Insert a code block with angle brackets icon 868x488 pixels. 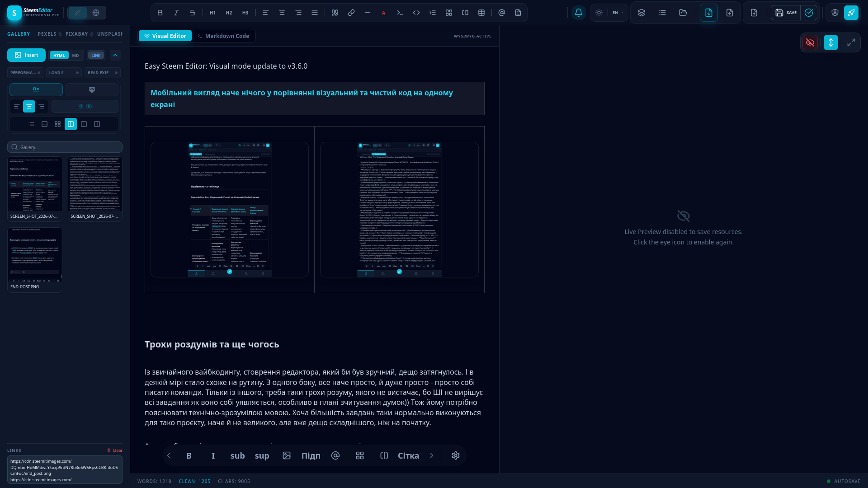click(x=416, y=13)
